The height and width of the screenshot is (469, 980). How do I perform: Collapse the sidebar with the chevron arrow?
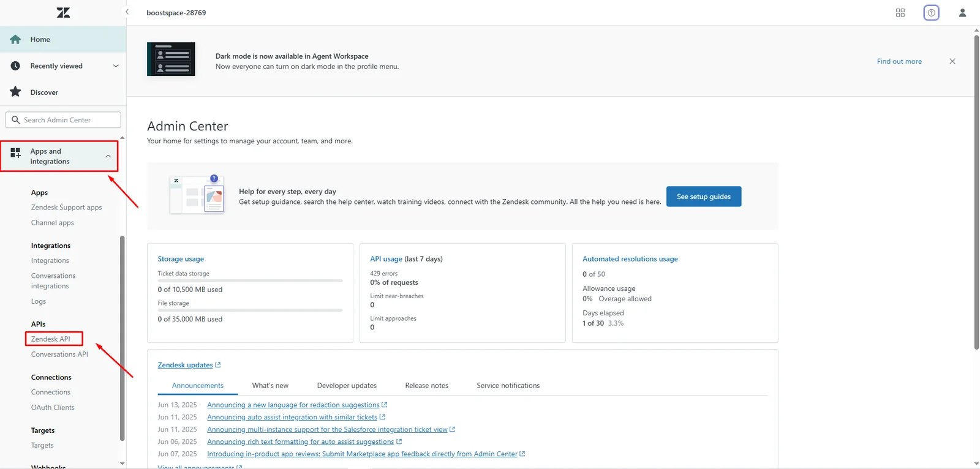[127, 12]
